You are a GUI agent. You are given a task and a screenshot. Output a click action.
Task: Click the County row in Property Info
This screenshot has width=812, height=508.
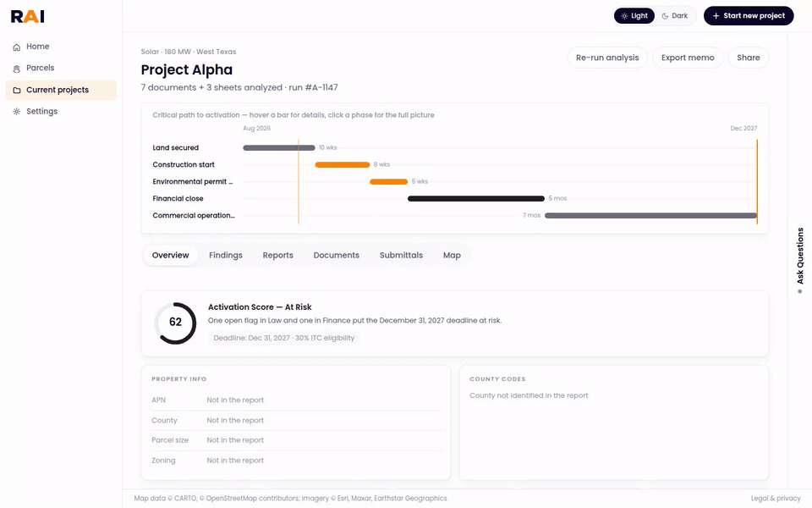296,421
